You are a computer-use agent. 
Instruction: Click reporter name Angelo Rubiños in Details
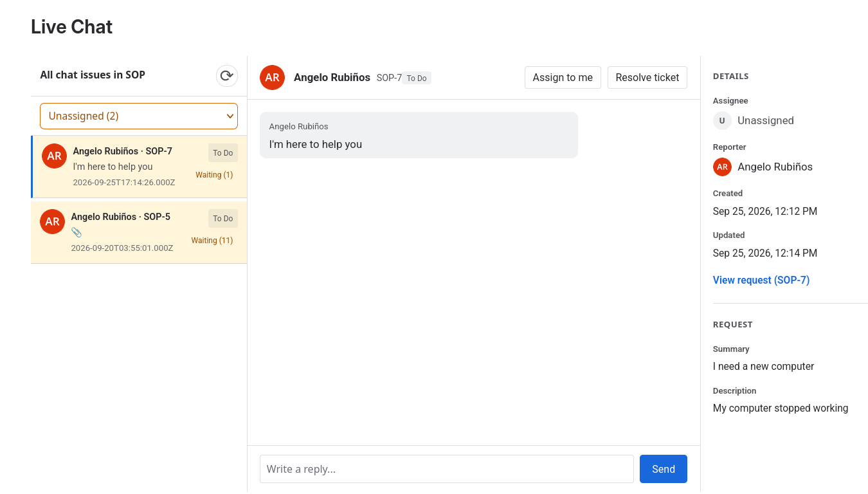(775, 167)
